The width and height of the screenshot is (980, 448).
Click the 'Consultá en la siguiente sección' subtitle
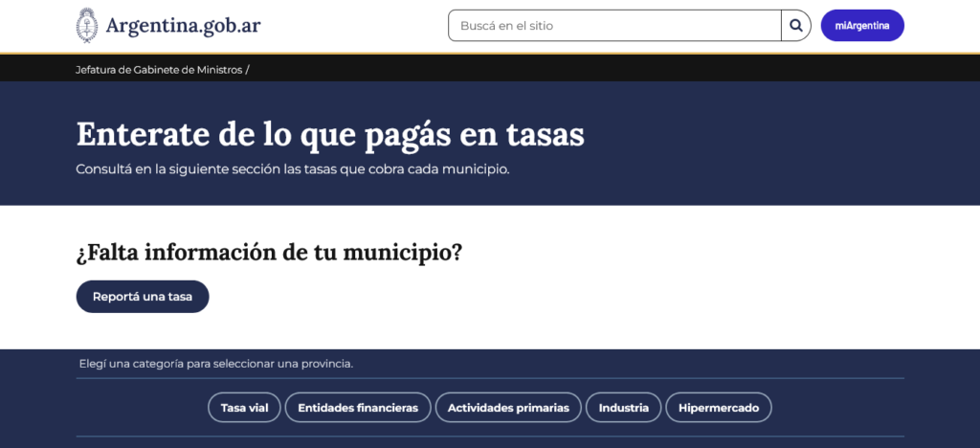coord(292,169)
